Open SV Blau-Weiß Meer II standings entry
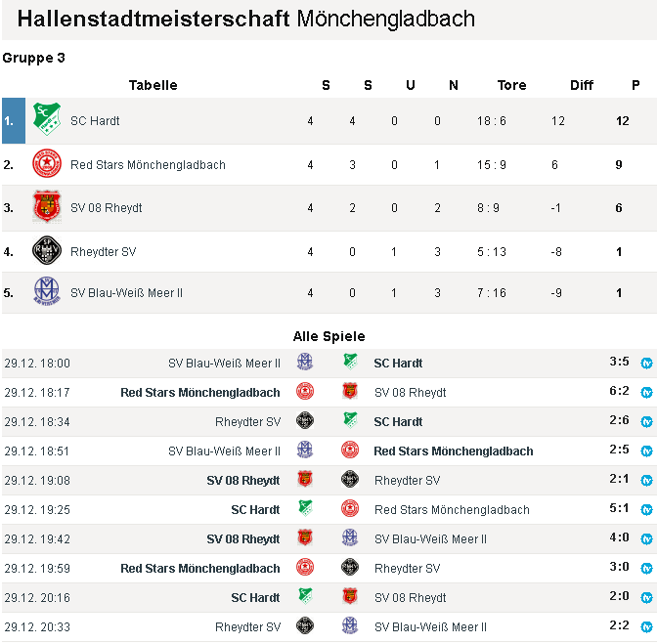 [x=126, y=293]
